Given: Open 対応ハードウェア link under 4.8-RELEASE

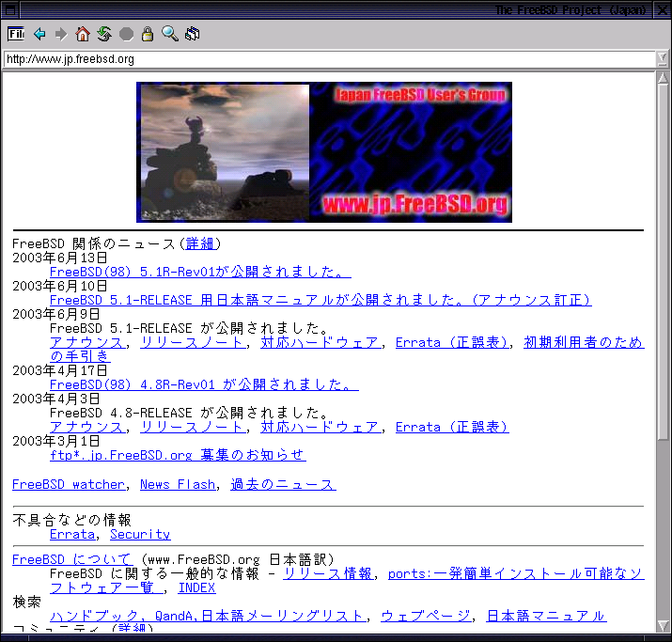Looking at the screenshot, I should tap(320, 428).
